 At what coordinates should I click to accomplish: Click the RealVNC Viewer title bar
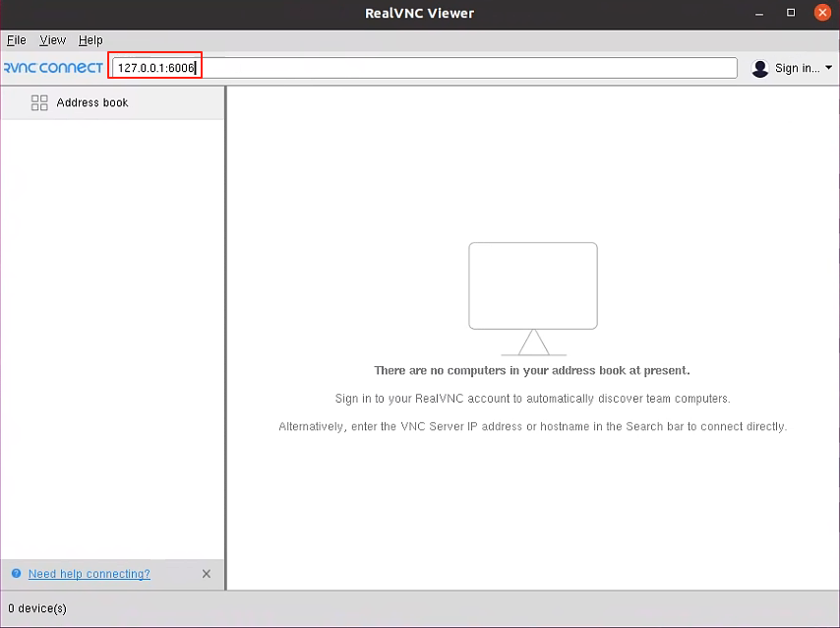(x=420, y=13)
